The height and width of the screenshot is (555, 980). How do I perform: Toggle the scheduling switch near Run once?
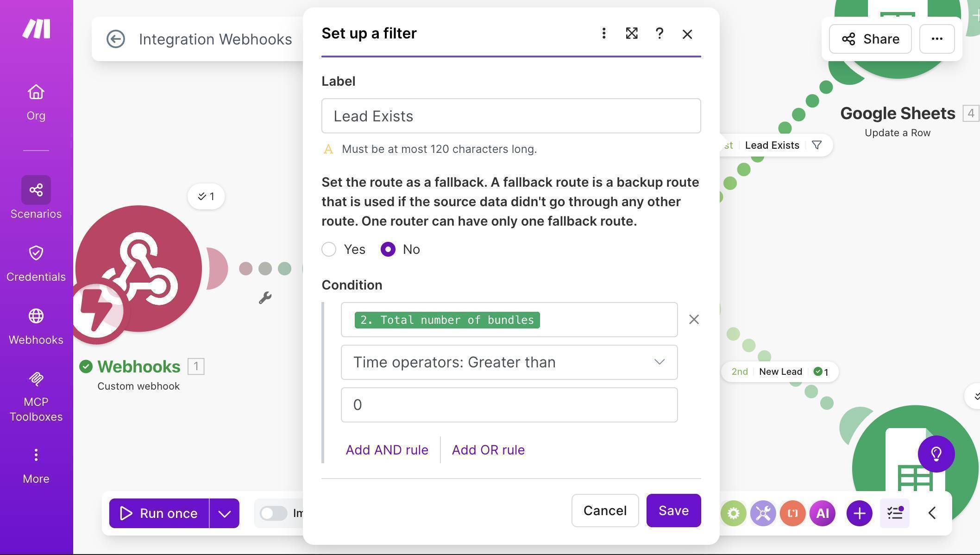(x=273, y=513)
